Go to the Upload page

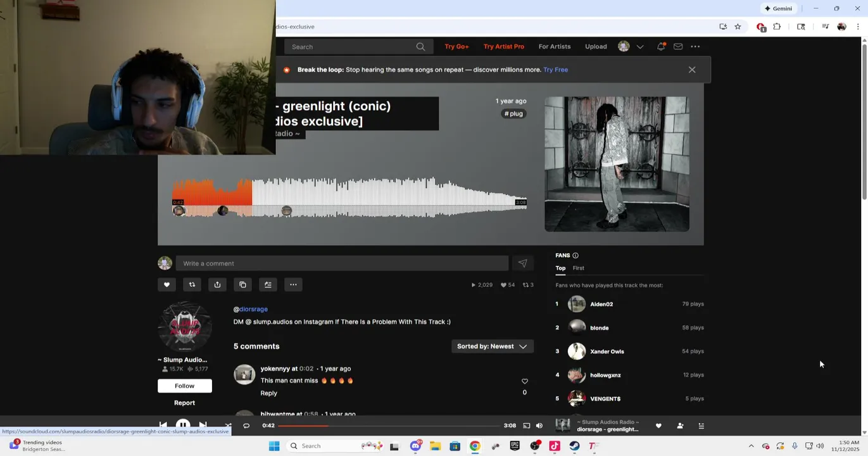point(596,46)
